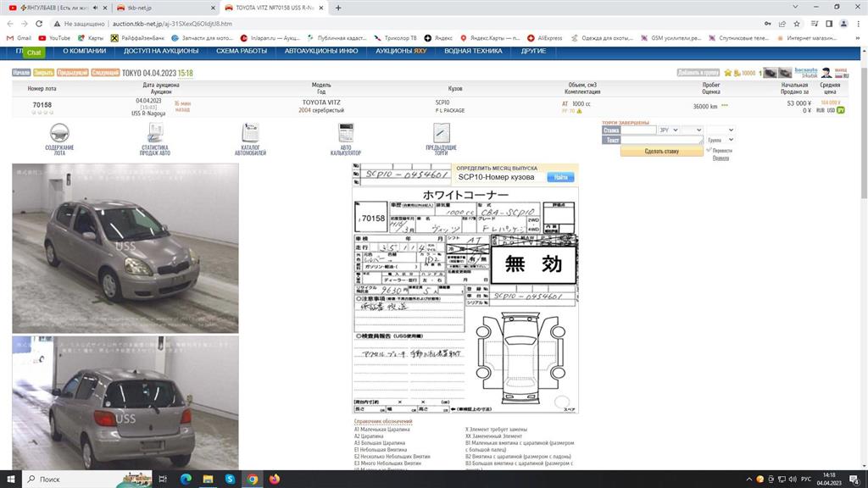This screenshot has height=488, width=868.
Task: Click the Добавить в группу button
Action: tap(698, 73)
